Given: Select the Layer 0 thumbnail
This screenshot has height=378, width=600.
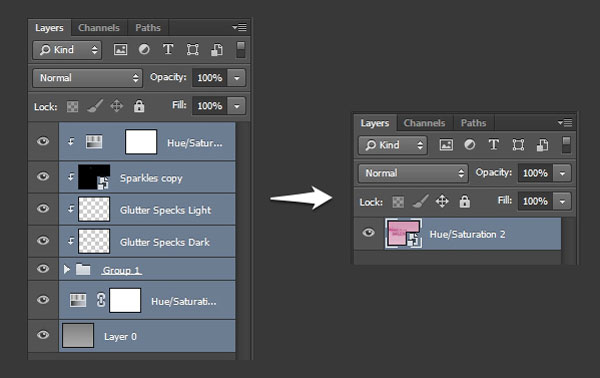Looking at the screenshot, I should (x=78, y=336).
